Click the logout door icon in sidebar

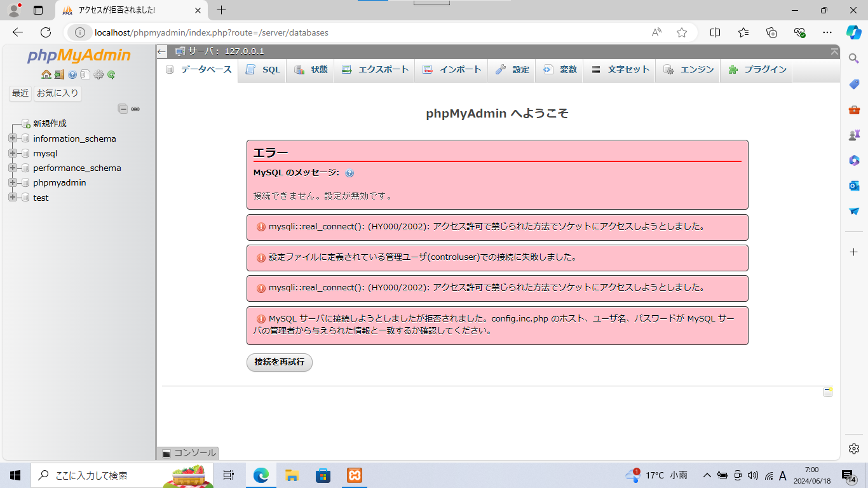[59, 74]
